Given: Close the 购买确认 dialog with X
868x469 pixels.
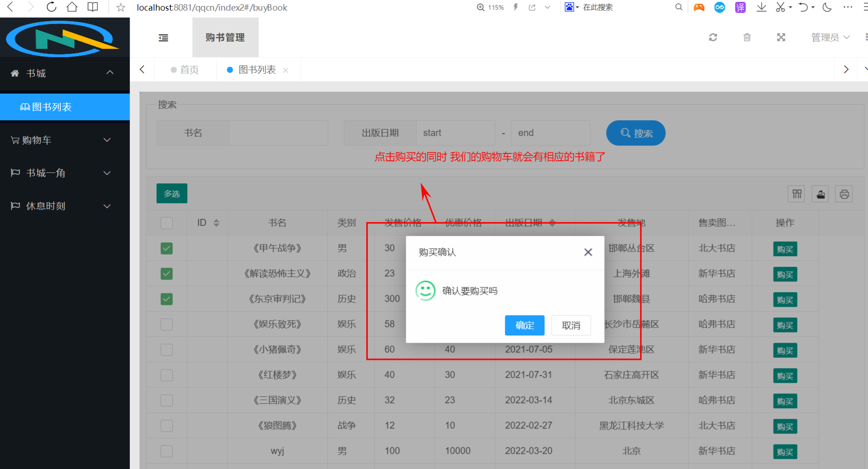Looking at the screenshot, I should (588, 252).
